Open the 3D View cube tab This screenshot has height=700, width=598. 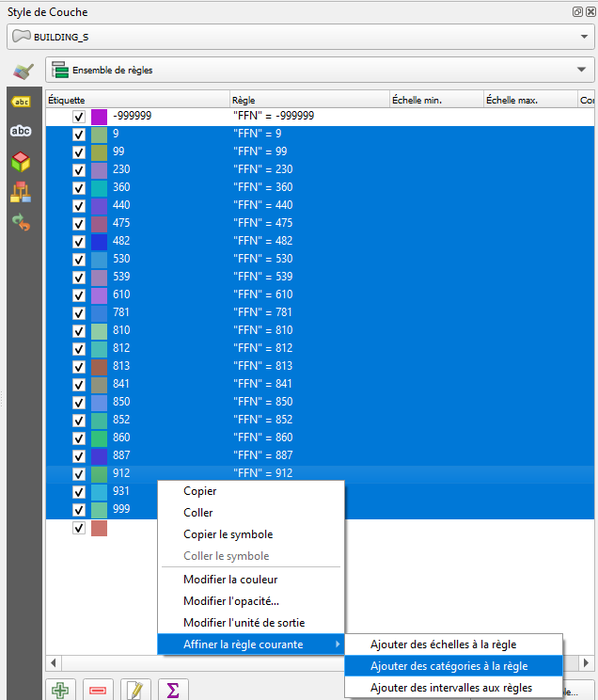point(21,162)
